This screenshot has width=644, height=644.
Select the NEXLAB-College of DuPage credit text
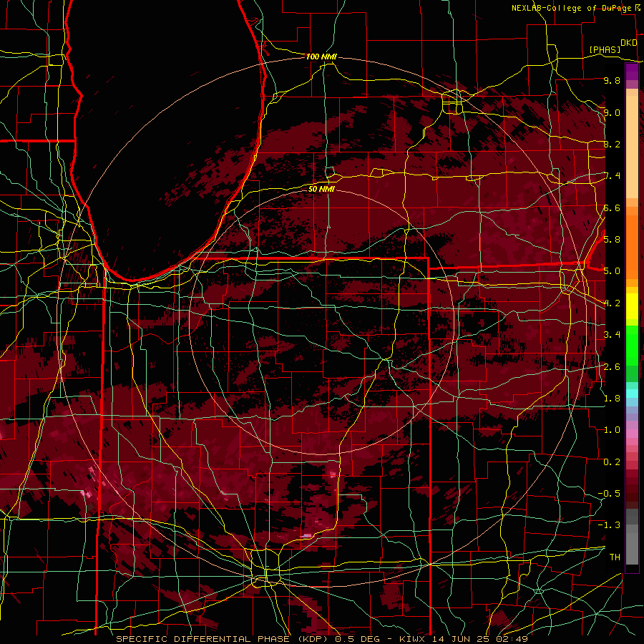point(571,8)
